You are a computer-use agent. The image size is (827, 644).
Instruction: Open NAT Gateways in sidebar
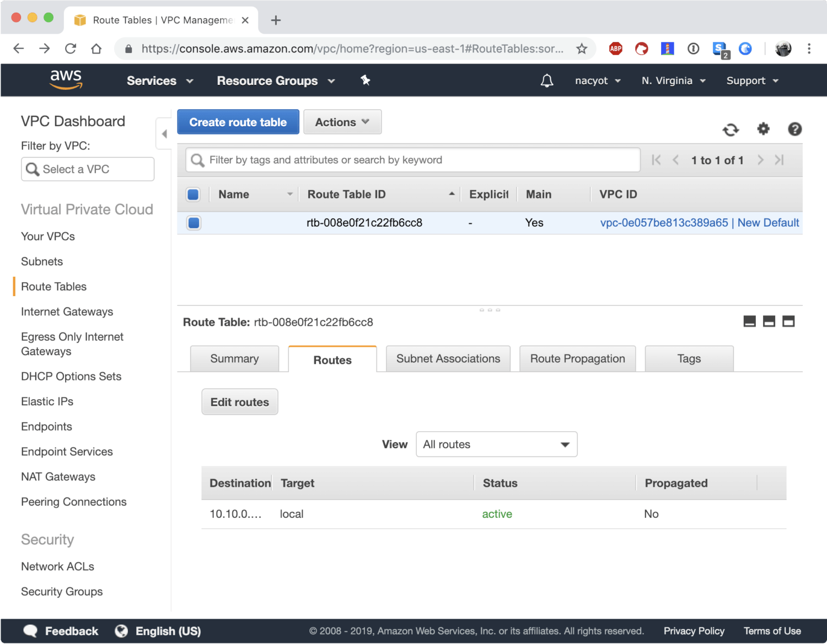tap(58, 477)
